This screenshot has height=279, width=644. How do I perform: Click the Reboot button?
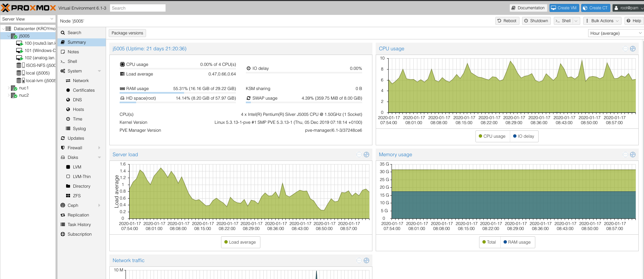(x=507, y=21)
